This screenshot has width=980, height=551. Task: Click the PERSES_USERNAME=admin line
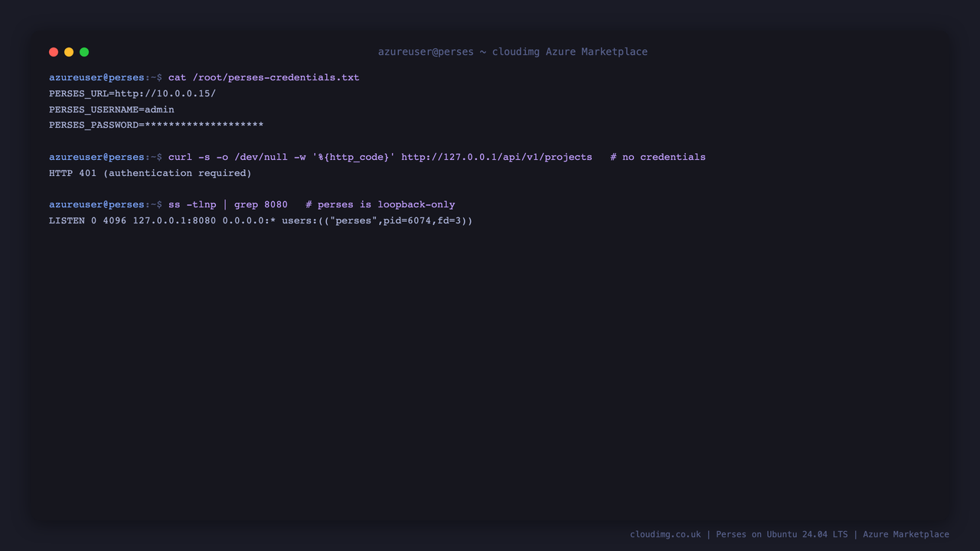(x=112, y=109)
